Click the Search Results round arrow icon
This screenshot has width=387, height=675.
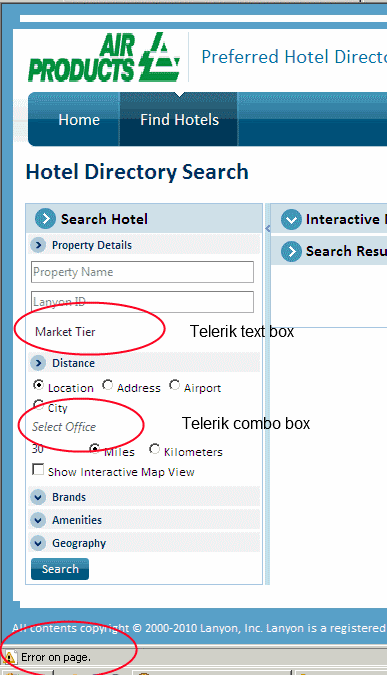tap(291, 251)
